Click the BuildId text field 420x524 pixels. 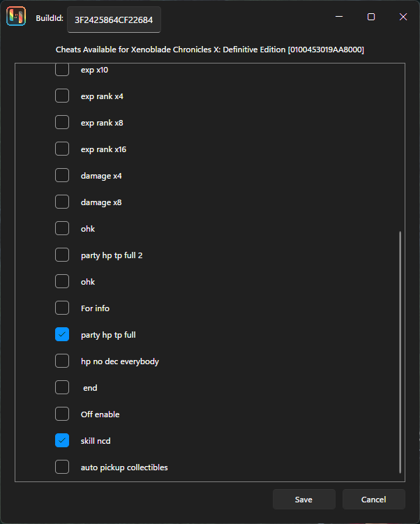pos(114,20)
